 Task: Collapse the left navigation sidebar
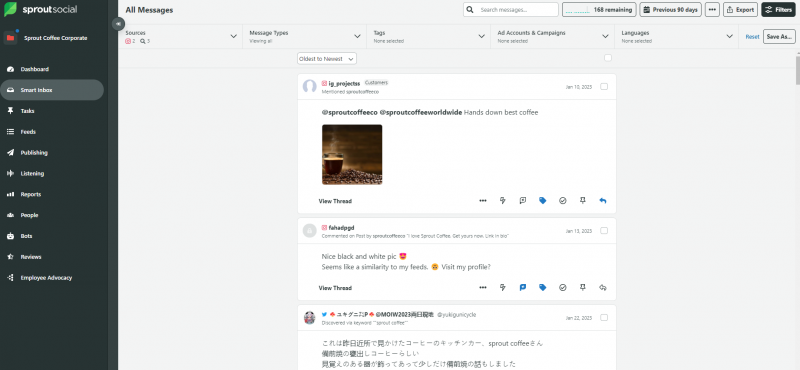pyautogui.click(x=118, y=23)
